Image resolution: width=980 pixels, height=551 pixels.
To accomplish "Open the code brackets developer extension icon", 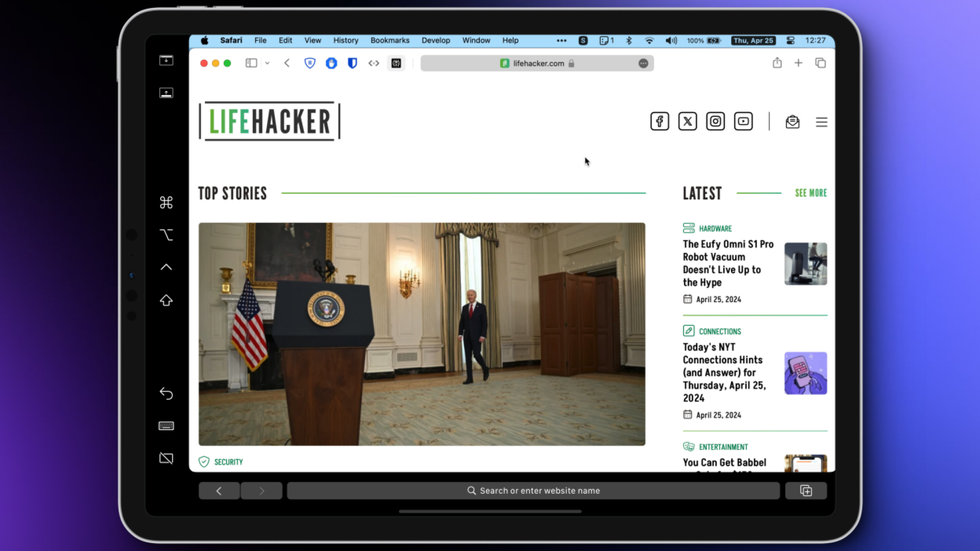I will pyautogui.click(x=373, y=63).
